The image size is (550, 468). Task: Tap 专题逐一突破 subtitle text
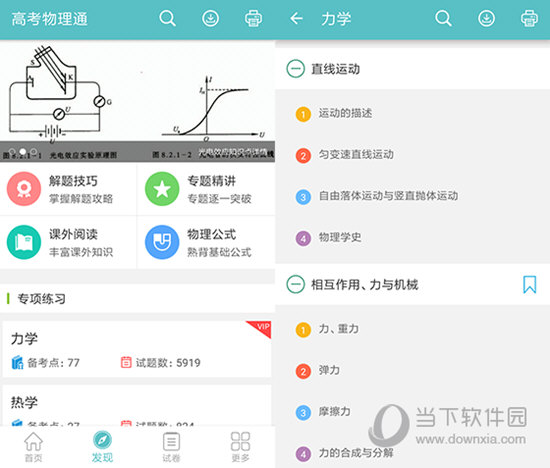click(219, 199)
